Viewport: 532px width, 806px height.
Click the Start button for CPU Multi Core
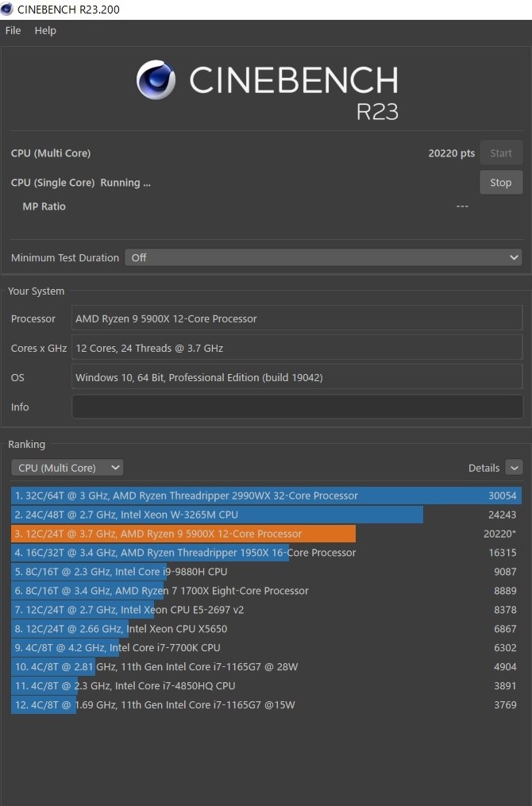(x=501, y=152)
